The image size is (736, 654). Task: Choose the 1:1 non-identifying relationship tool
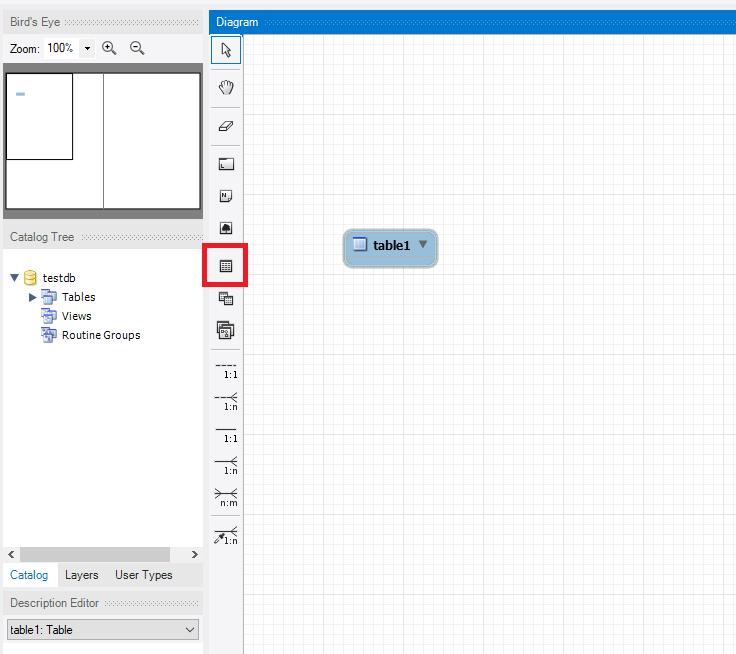coord(226,370)
